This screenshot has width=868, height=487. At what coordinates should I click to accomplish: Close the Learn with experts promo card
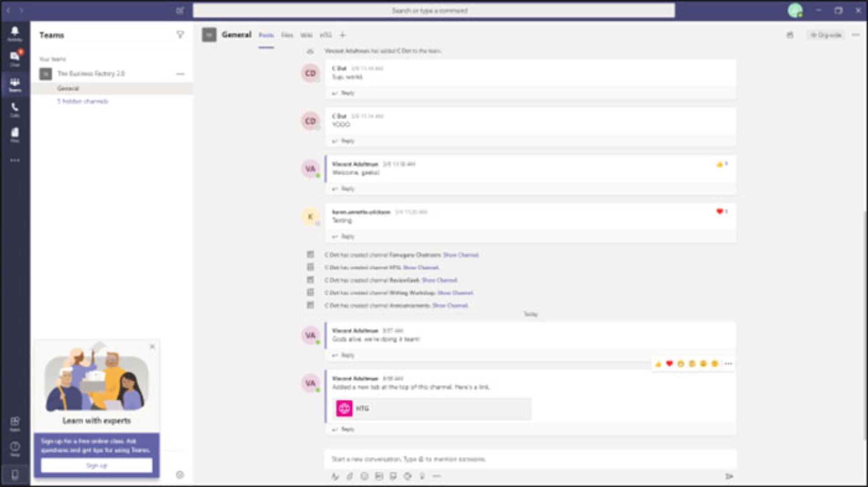click(x=152, y=347)
